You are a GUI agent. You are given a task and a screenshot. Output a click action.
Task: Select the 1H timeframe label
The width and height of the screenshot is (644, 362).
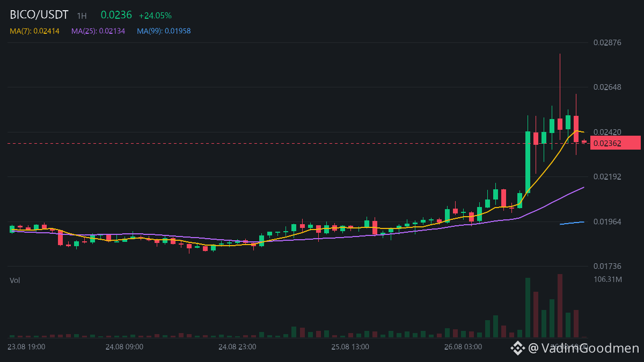[82, 16]
